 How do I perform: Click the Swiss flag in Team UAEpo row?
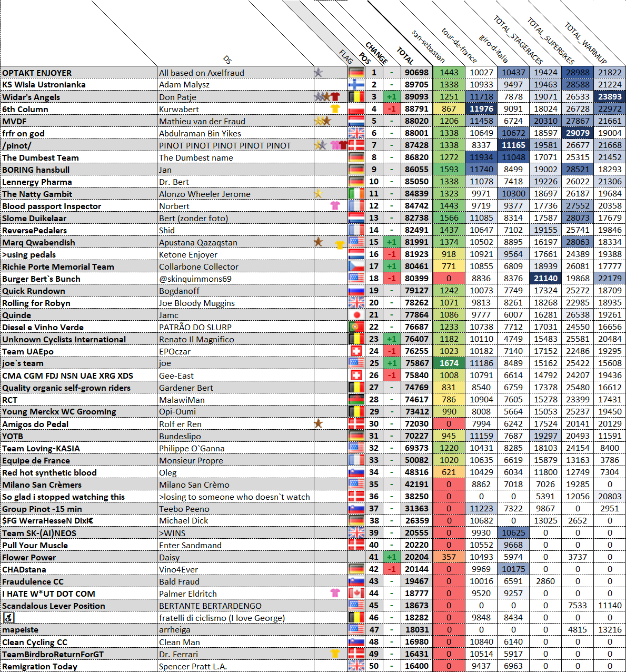356,351
